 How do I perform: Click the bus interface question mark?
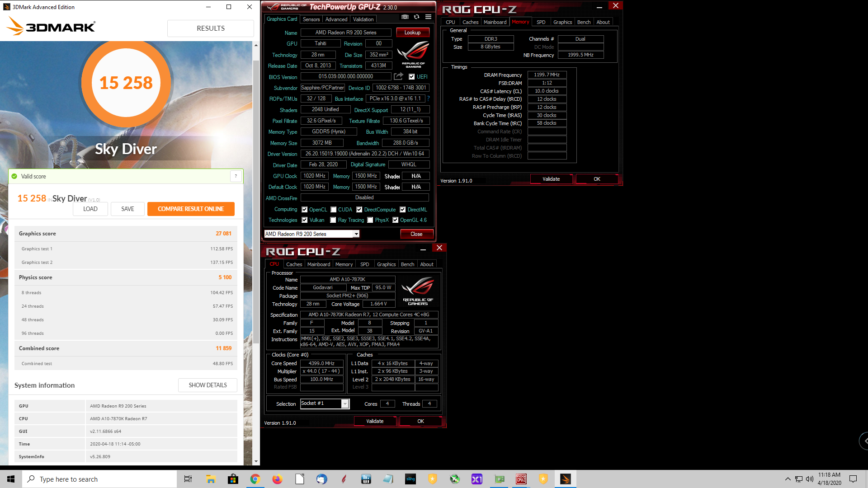click(x=428, y=99)
